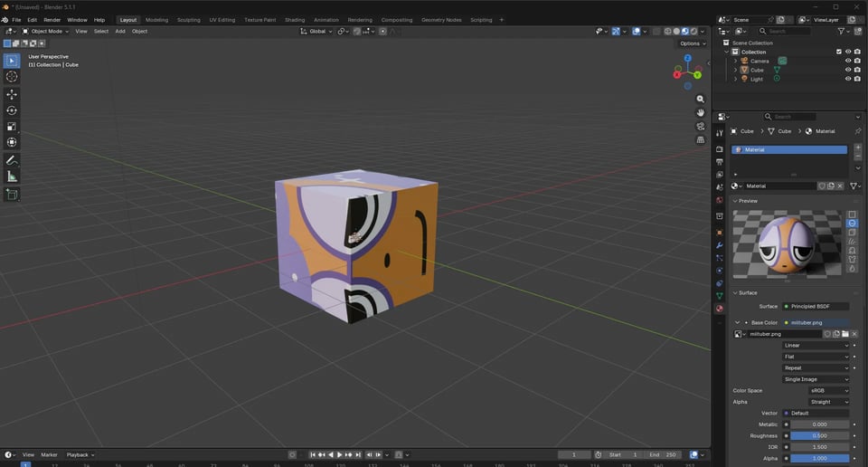Open the image file folder icon for miituber.png
The image size is (868, 467).
point(845,334)
